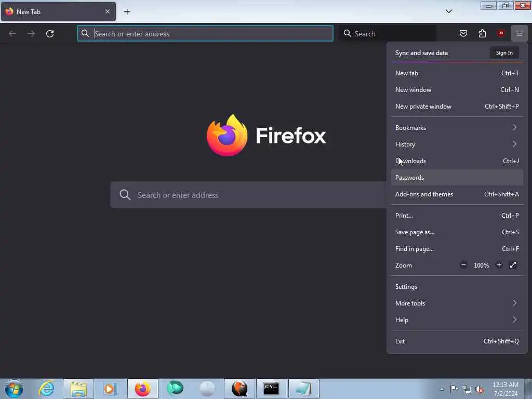Image resolution: width=532 pixels, height=399 pixels.
Task: Reload the current page
Action: click(50, 34)
